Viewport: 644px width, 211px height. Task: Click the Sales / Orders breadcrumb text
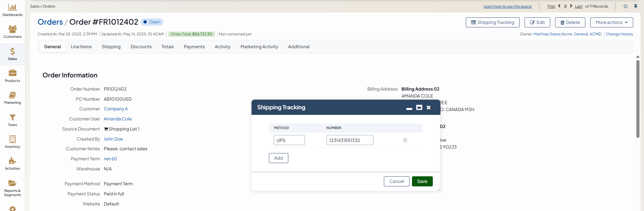pos(43,6)
